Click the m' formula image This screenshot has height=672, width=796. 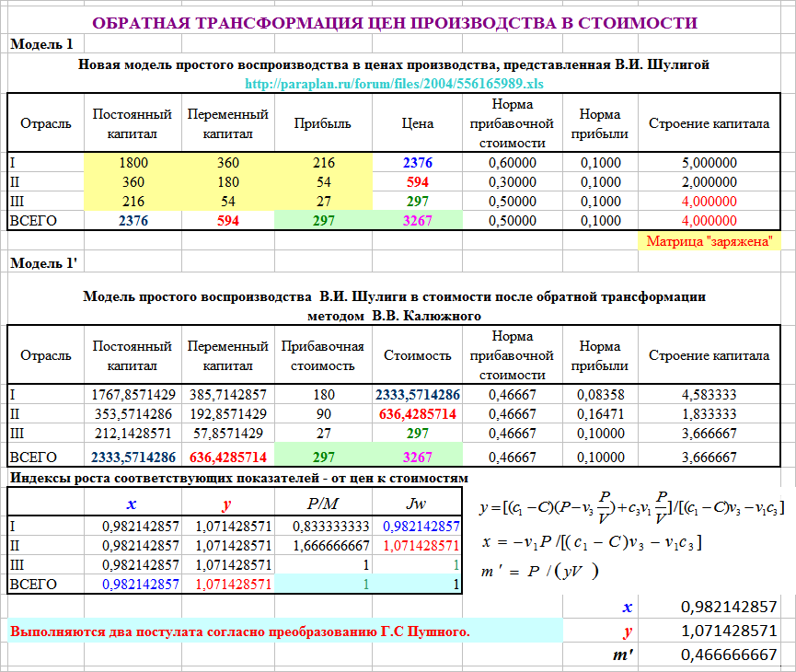click(x=539, y=572)
